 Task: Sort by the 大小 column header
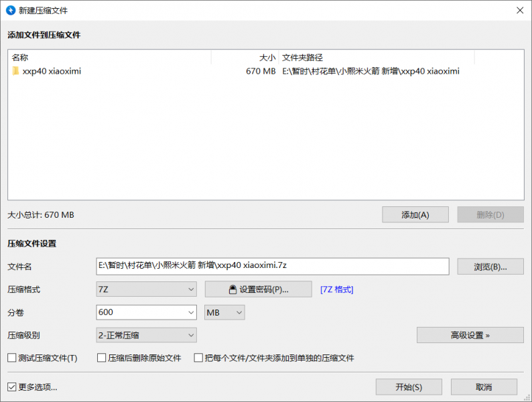click(x=245, y=58)
